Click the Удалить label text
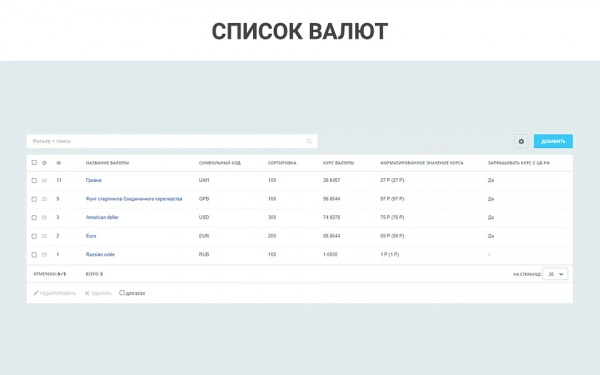Image resolution: width=600 pixels, height=375 pixels. coord(101,293)
